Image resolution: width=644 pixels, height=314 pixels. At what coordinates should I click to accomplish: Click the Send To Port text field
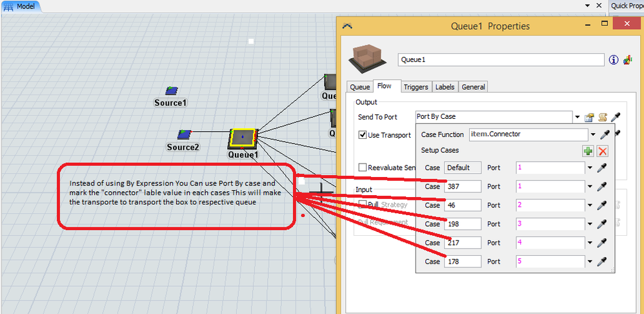pyautogui.click(x=494, y=117)
